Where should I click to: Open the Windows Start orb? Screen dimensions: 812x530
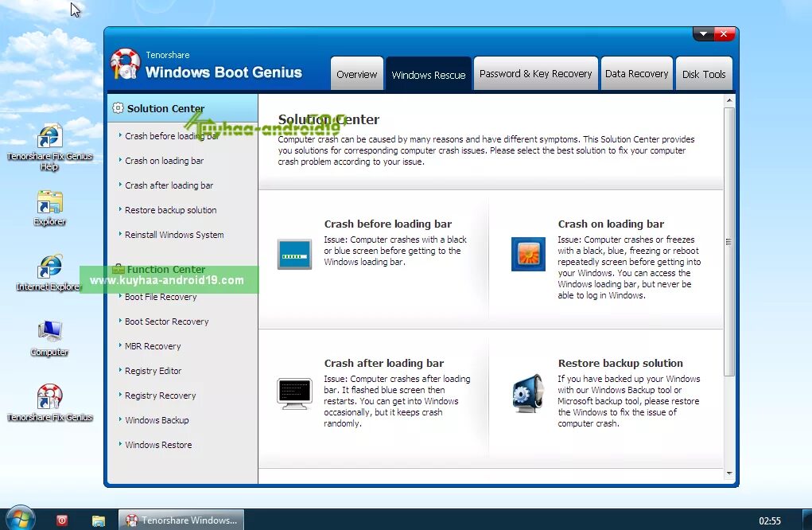click(x=21, y=518)
